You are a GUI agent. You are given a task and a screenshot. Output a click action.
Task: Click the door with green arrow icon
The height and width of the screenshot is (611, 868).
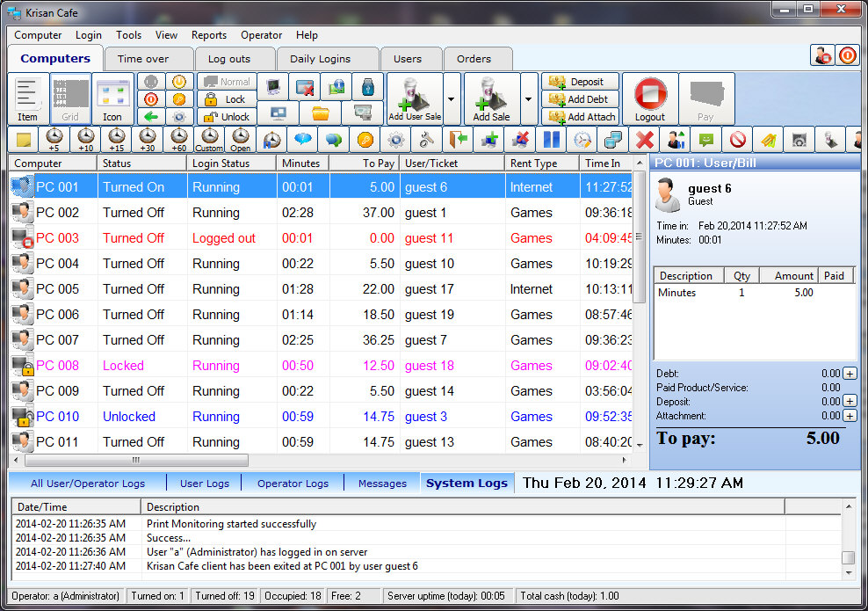(458, 140)
